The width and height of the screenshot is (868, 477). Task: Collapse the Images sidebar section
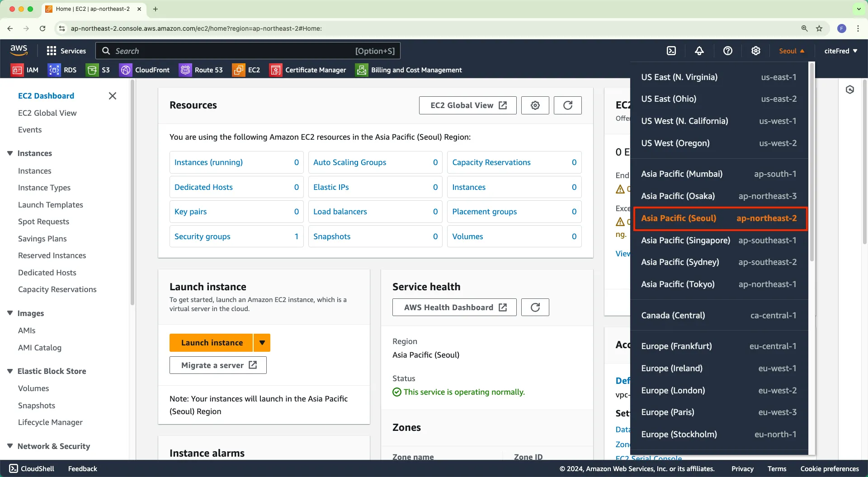[10, 313]
